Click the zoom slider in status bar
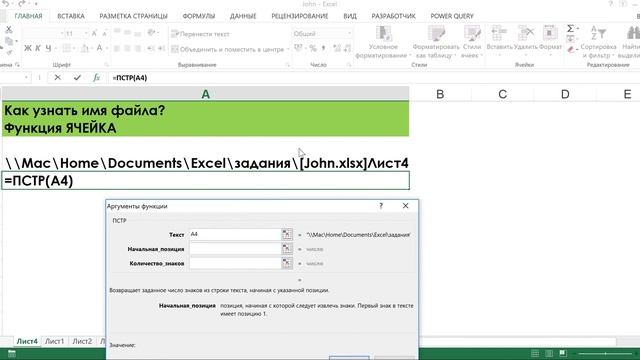The image size is (640, 360). point(605,353)
